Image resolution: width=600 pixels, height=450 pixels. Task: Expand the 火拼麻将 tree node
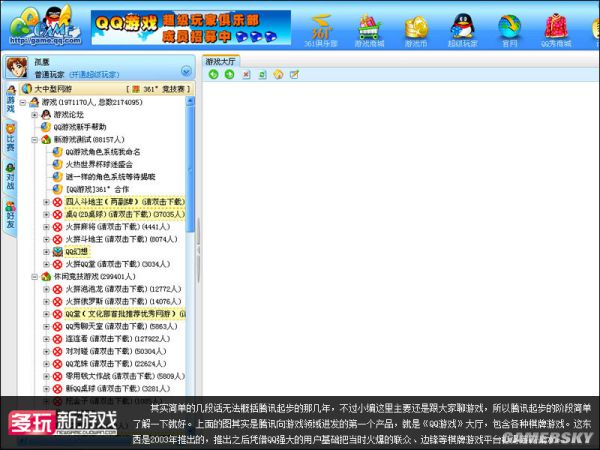pos(46,227)
